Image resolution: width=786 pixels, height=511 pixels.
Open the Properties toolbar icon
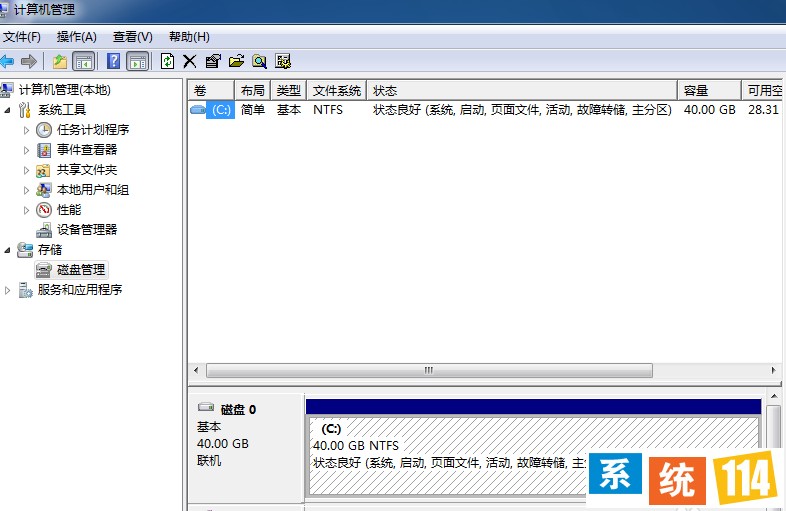tap(213, 62)
